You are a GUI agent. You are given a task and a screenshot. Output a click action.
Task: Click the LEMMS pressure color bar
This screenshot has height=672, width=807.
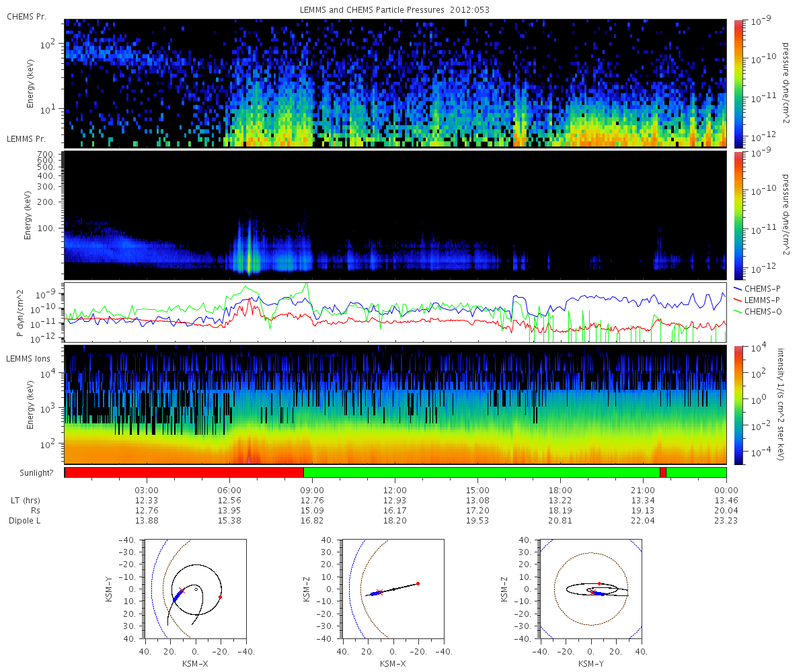(738, 216)
